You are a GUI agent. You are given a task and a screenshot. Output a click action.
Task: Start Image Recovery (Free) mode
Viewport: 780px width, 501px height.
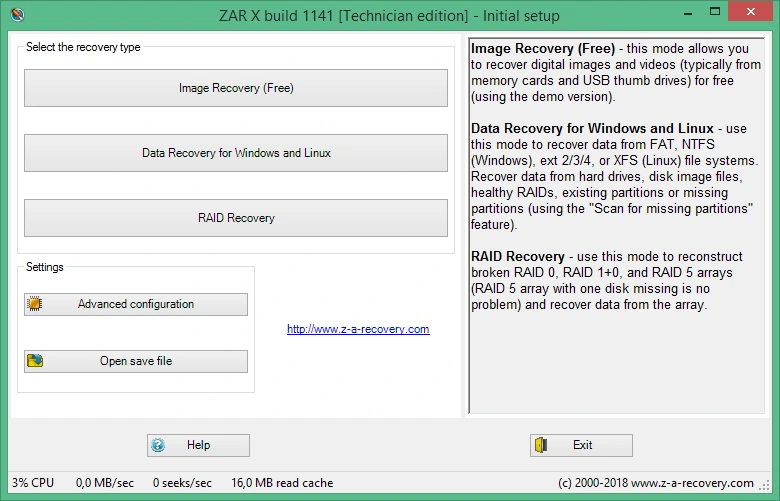[x=236, y=88]
